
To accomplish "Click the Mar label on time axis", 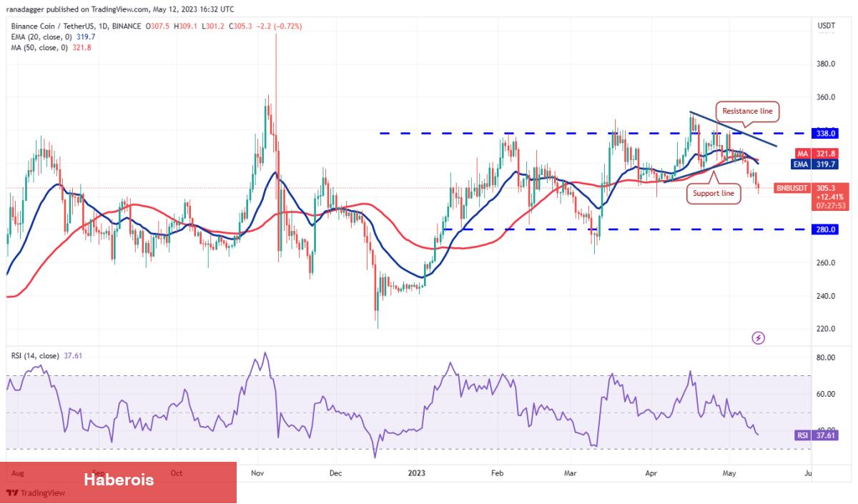I will [571, 473].
